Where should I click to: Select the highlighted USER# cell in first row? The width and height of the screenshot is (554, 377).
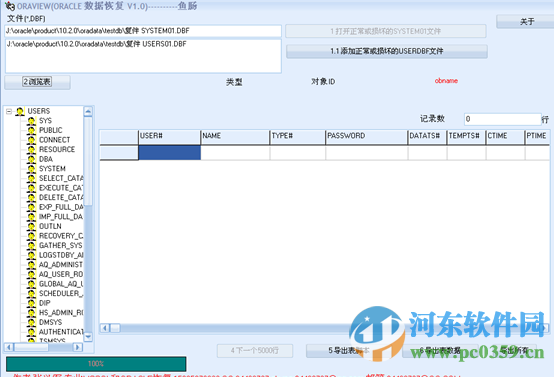pyautogui.click(x=170, y=153)
